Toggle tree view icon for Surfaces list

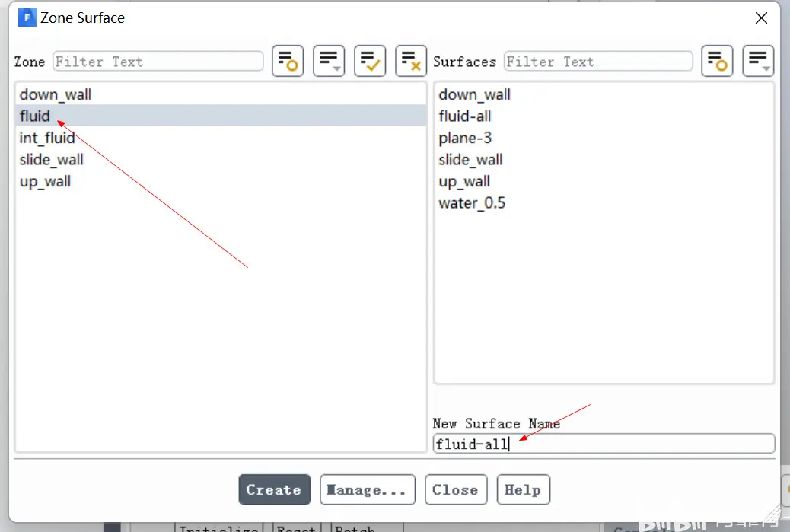point(717,61)
